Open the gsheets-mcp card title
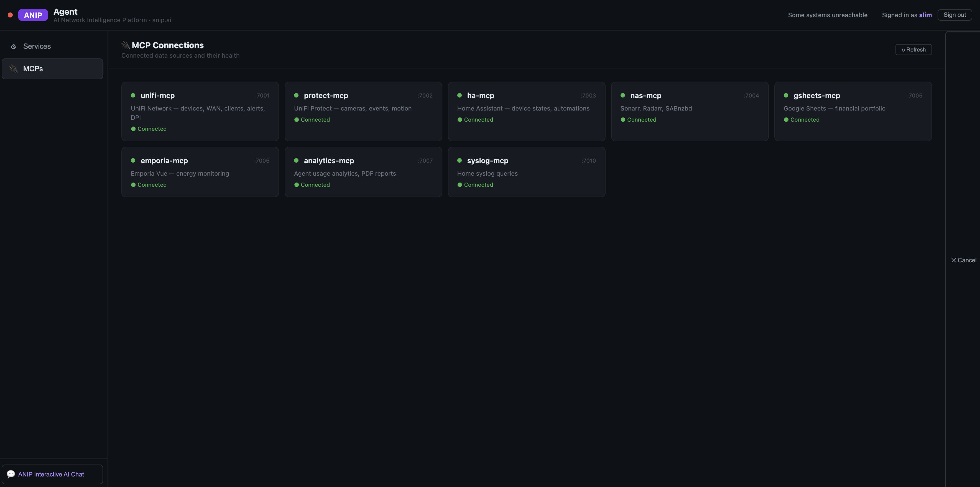 click(817, 95)
